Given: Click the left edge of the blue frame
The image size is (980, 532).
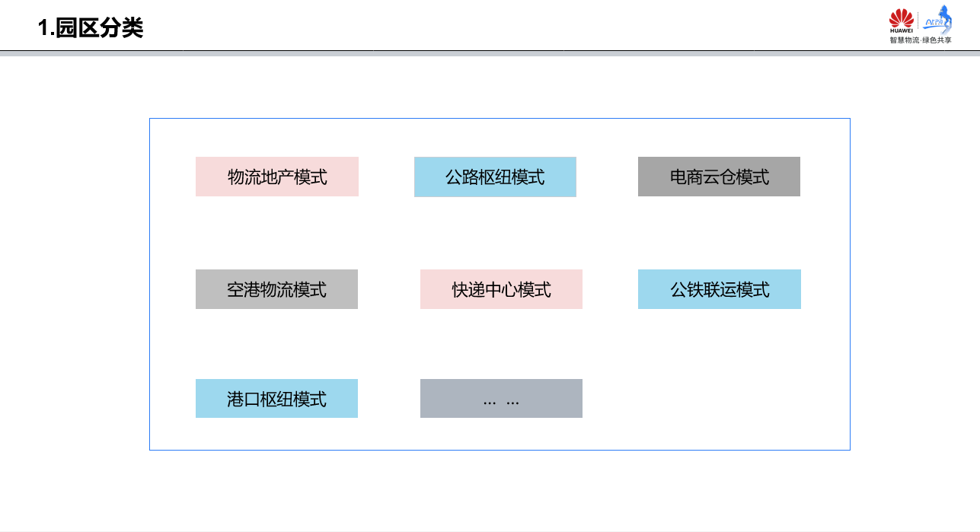Looking at the screenshot, I should [150, 284].
